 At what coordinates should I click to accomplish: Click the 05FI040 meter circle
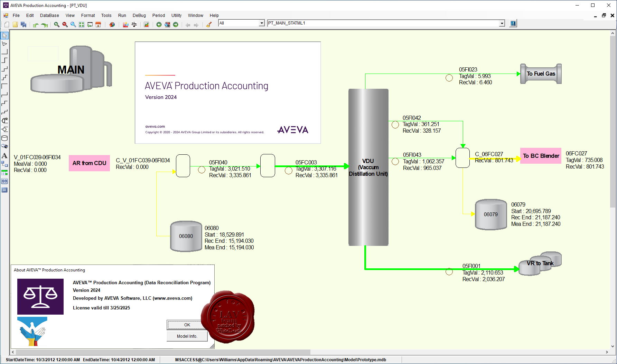tap(202, 170)
